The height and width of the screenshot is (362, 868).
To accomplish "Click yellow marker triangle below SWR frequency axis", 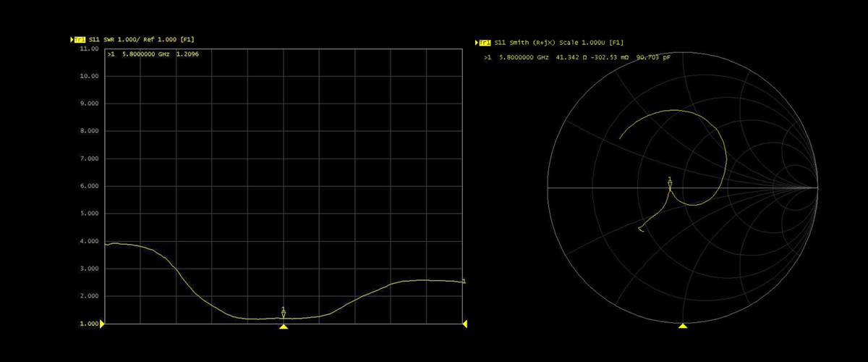I will pos(284,327).
